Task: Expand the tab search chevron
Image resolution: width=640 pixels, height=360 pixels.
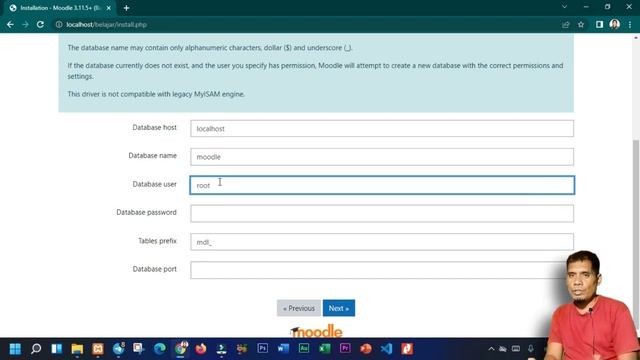Action: (564, 7)
